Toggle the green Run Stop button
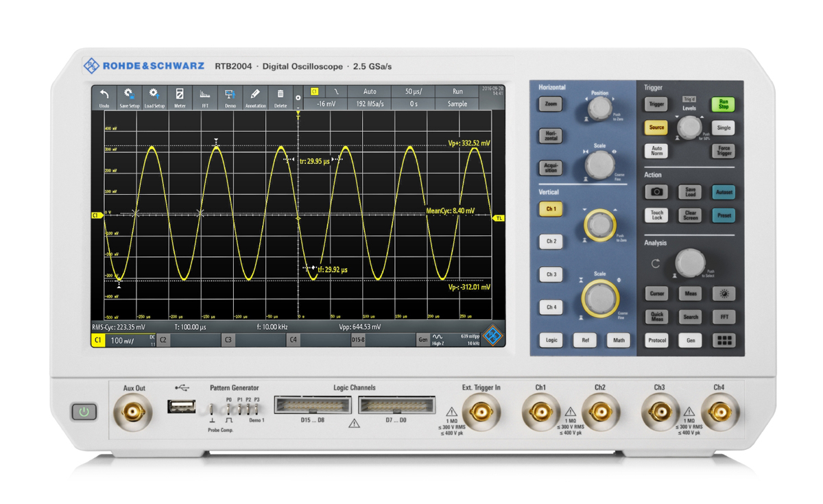823x504 pixels. click(723, 104)
